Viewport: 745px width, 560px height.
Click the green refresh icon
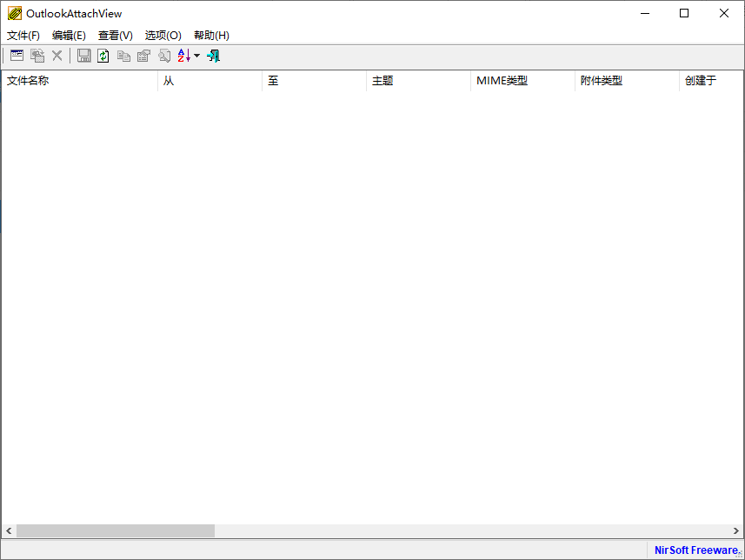point(103,56)
